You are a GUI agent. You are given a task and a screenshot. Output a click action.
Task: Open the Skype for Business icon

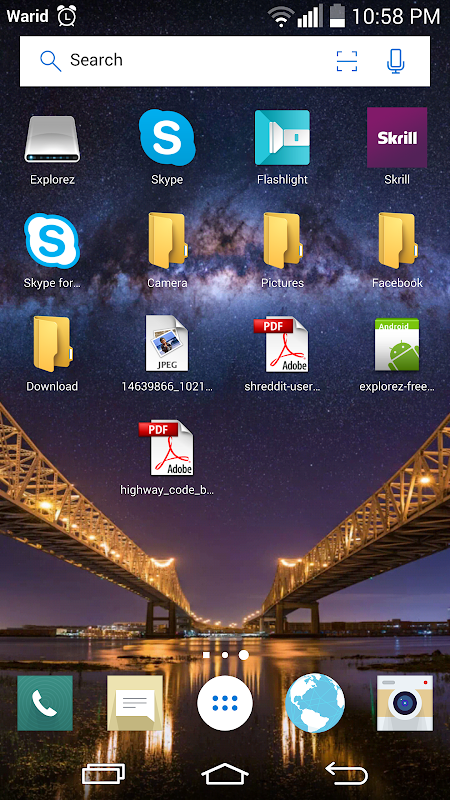(52, 241)
